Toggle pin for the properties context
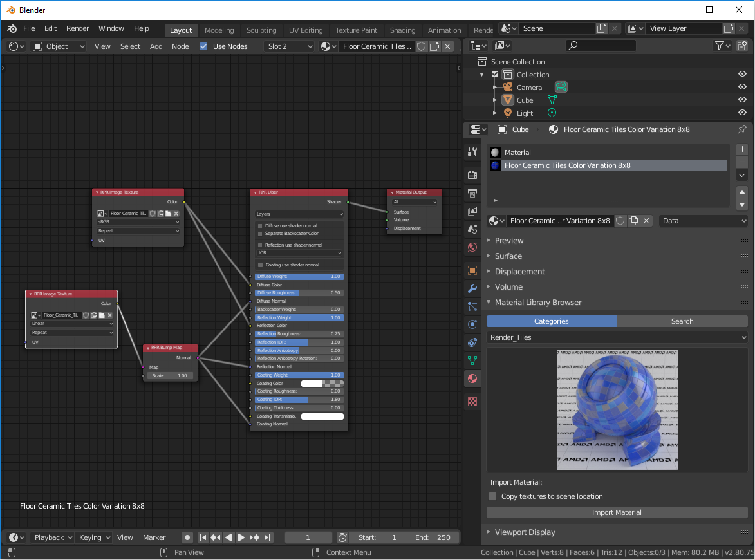Image resolution: width=755 pixels, height=560 pixels. (742, 129)
